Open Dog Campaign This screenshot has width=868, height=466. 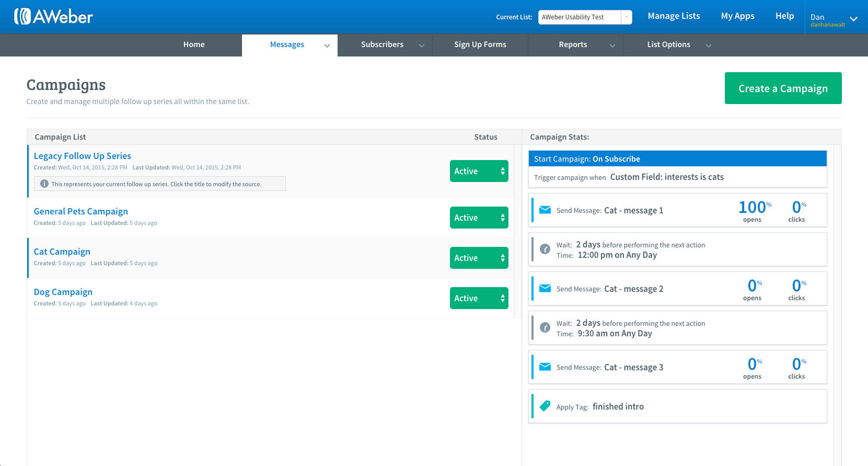click(x=63, y=292)
